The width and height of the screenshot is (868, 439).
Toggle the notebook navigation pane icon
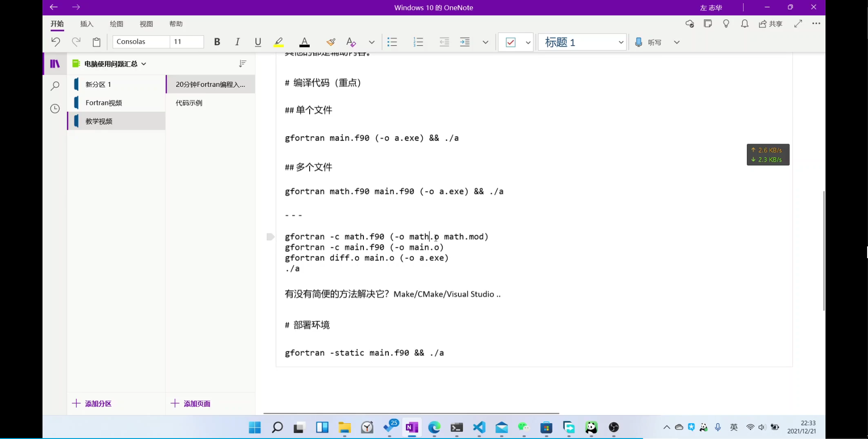click(x=55, y=64)
